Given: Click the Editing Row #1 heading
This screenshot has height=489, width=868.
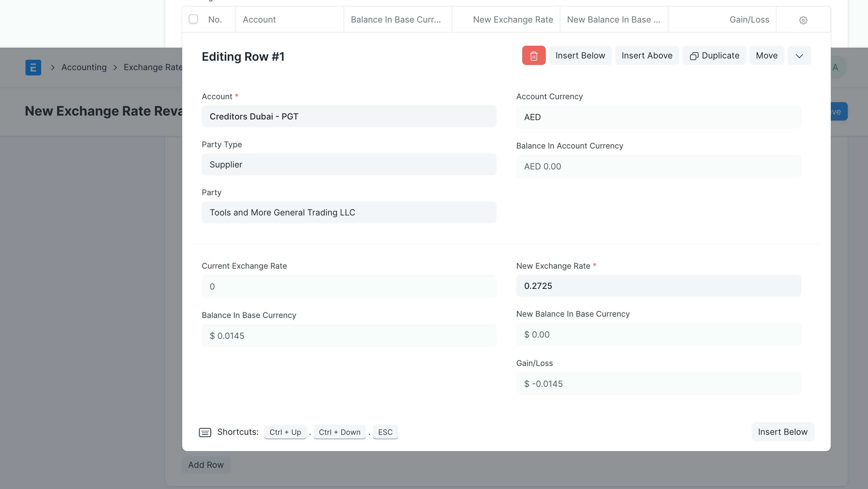Looking at the screenshot, I should tap(243, 56).
